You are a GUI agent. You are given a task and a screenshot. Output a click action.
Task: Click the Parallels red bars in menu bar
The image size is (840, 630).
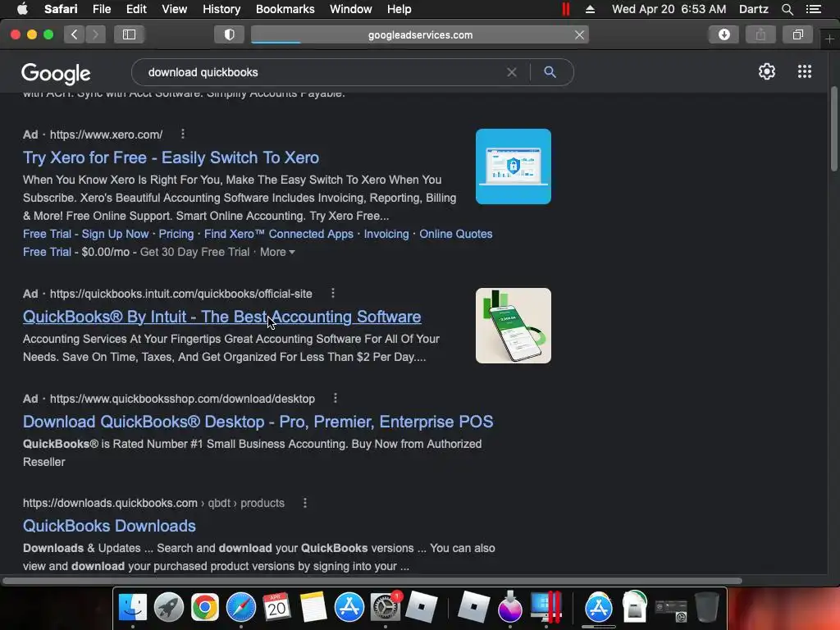[x=566, y=9]
